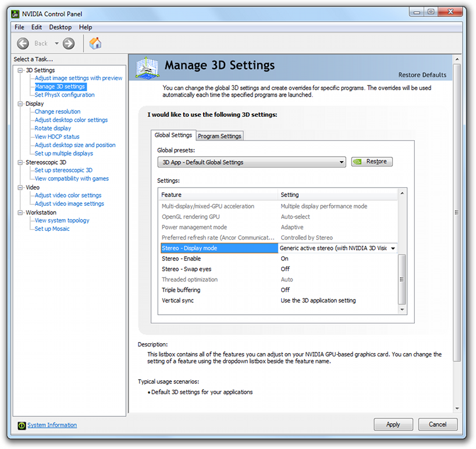Open View compatibility with games
This screenshot has width=476, height=449.
[x=72, y=179]
